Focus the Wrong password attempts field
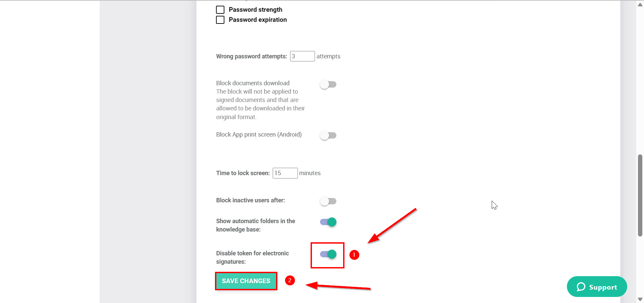Screen dimensions: 644x303 (302, 56)
